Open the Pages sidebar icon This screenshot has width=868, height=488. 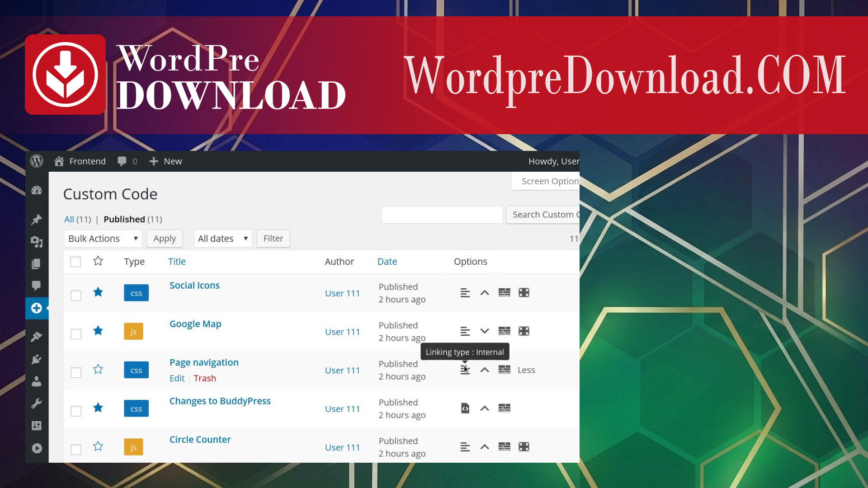[37, 264]
